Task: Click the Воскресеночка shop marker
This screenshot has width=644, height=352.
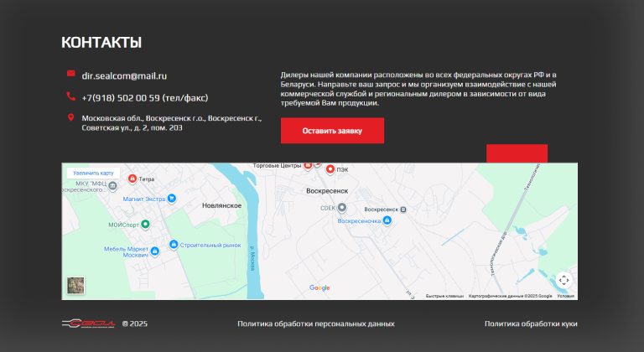Action: 387,221
